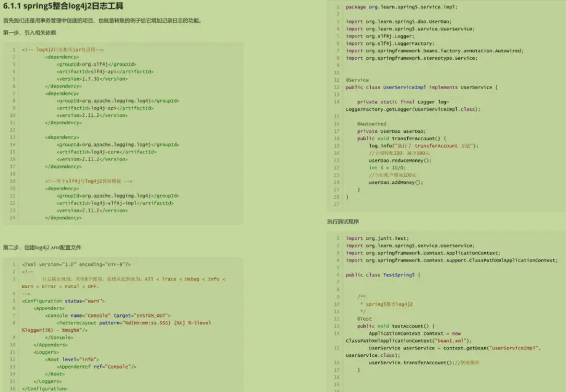This screenshot has width=566, height=392.
Task: Click the line "<AppenderRef ref="Console"/>"
Action: click(x=96, y=366)
